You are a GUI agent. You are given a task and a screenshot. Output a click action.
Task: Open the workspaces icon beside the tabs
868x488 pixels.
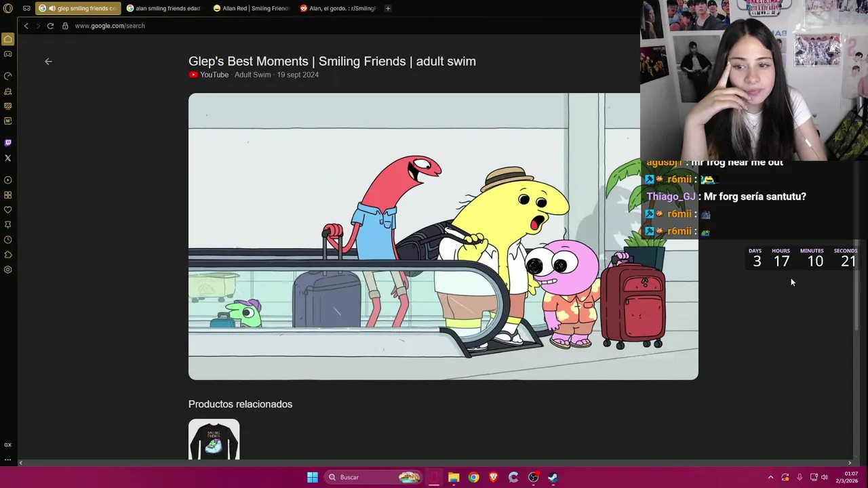click(x=26, y=8)
